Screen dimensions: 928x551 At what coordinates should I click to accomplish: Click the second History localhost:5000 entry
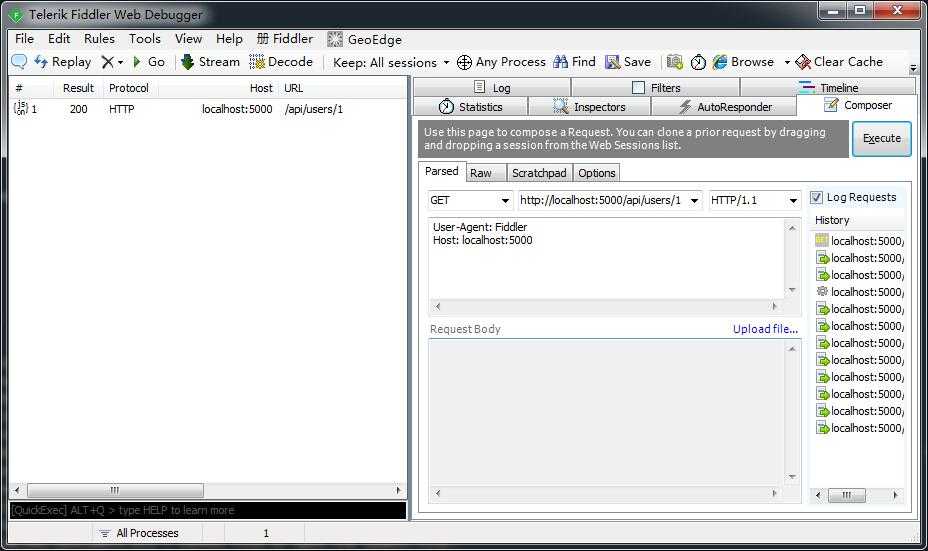point(859,258)
